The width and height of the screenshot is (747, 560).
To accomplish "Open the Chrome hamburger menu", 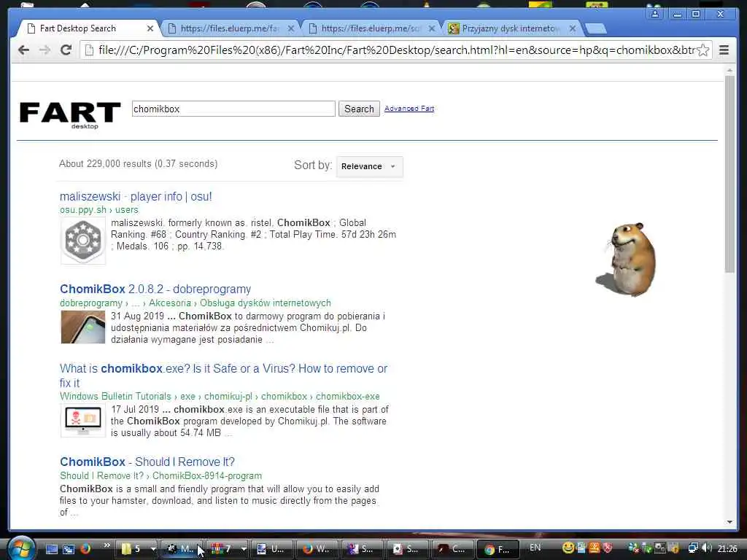I will [724, 50].
